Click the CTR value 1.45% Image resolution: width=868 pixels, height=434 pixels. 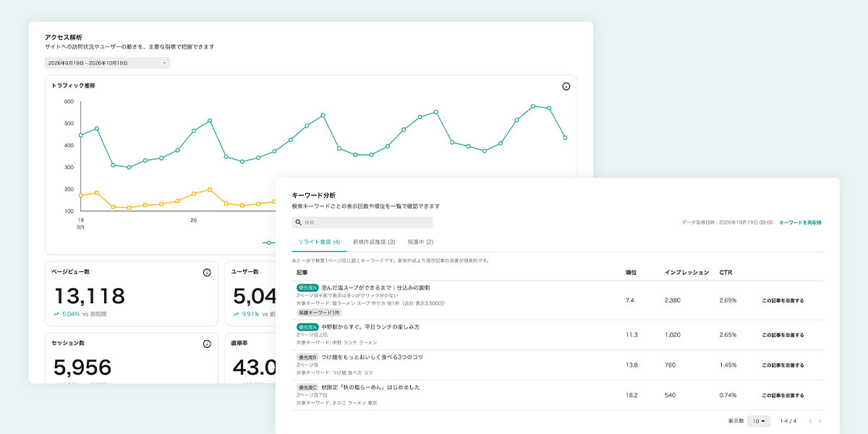[728, 365]
